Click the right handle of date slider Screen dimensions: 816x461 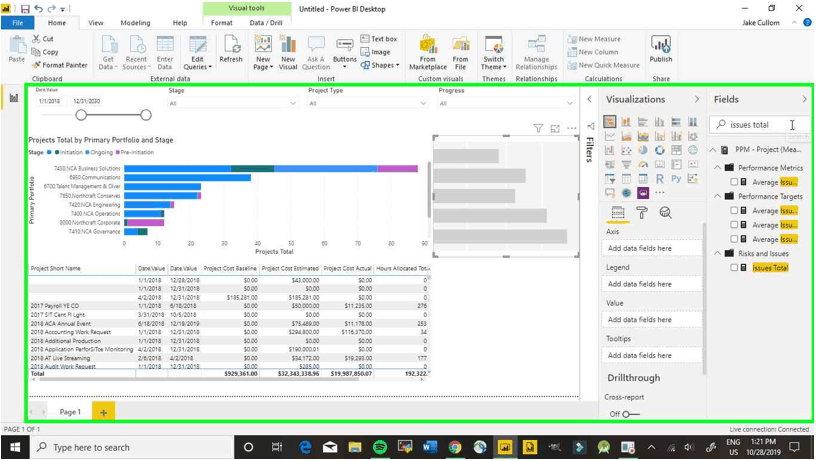146,115
